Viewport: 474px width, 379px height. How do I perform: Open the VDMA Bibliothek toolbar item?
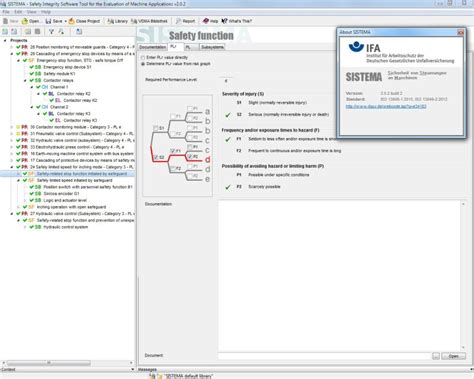(149, 21)
